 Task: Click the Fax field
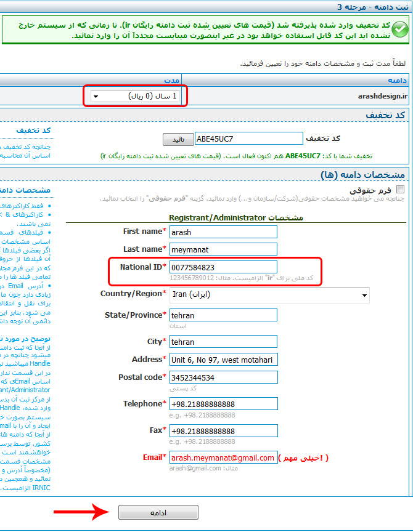[224, 431]
